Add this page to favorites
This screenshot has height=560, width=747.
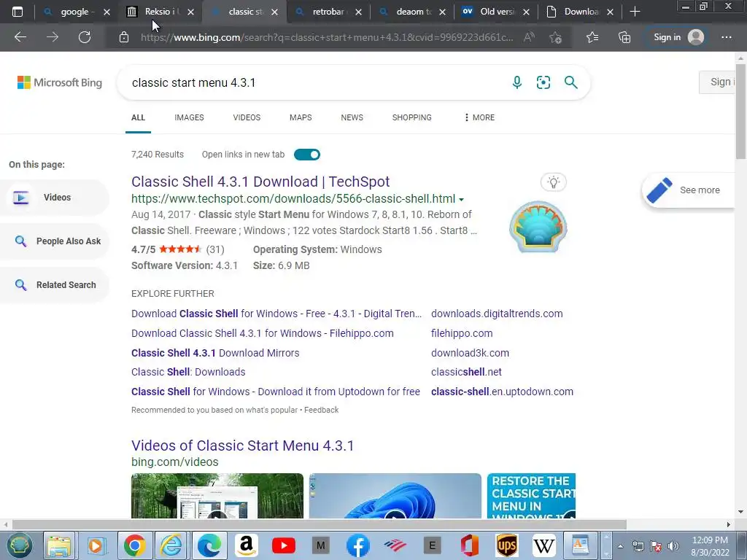point(555,37)
